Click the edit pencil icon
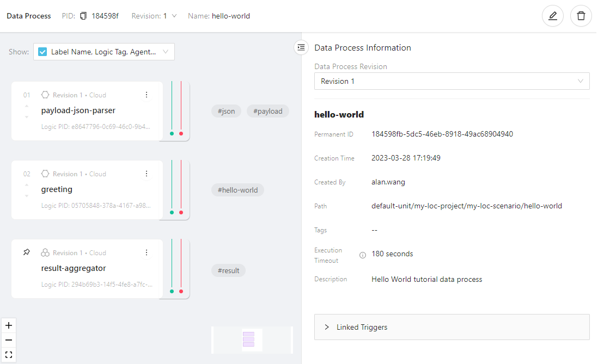Image resolution: width=598 pixels, height=364 pixels. [553, 16]
